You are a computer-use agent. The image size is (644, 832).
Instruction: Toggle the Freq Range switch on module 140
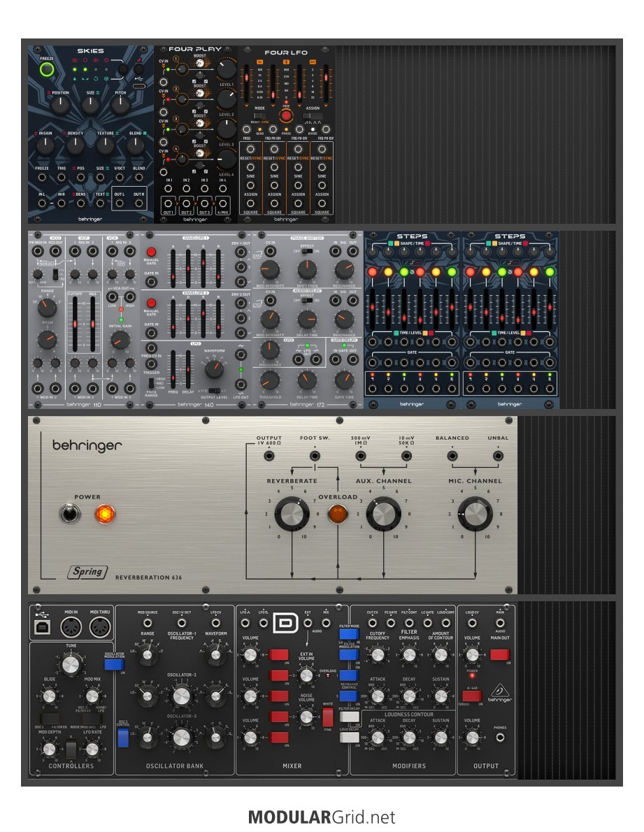152,383
